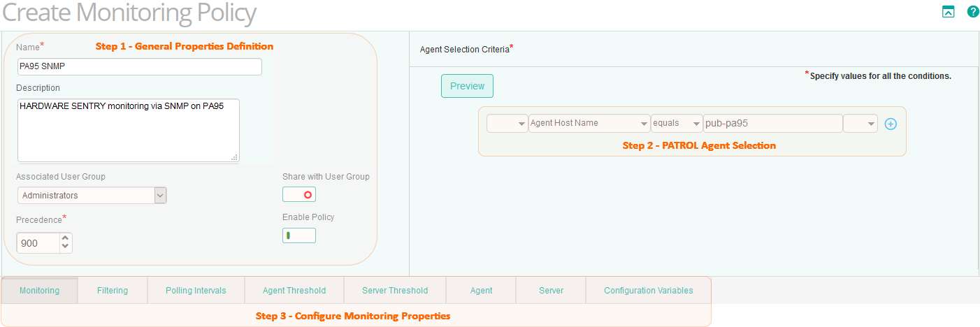Screen dimensions: 980x327
Task: Click the pub-pa95 value input field
Action: [x=772, y=124]
